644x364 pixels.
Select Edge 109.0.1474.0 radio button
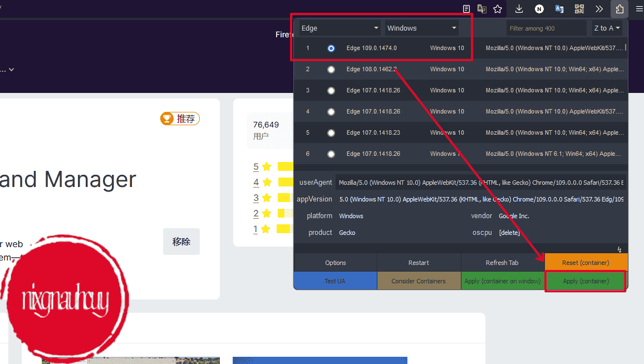(x=331, y=48)
